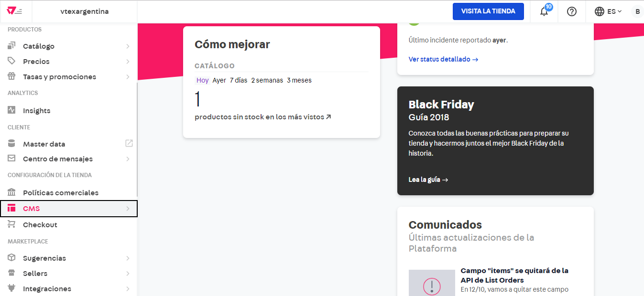644x296 pixels.
Task: Open the Checkout cart icon
Action: click(x=11, y=224)
